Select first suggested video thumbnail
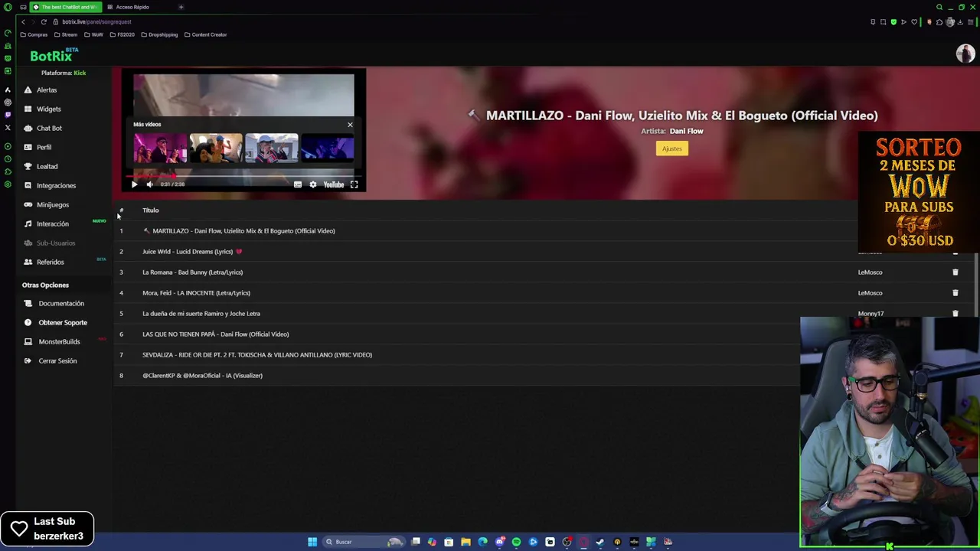The width and height of the screenshot is (980, 551). click(160, 148)
